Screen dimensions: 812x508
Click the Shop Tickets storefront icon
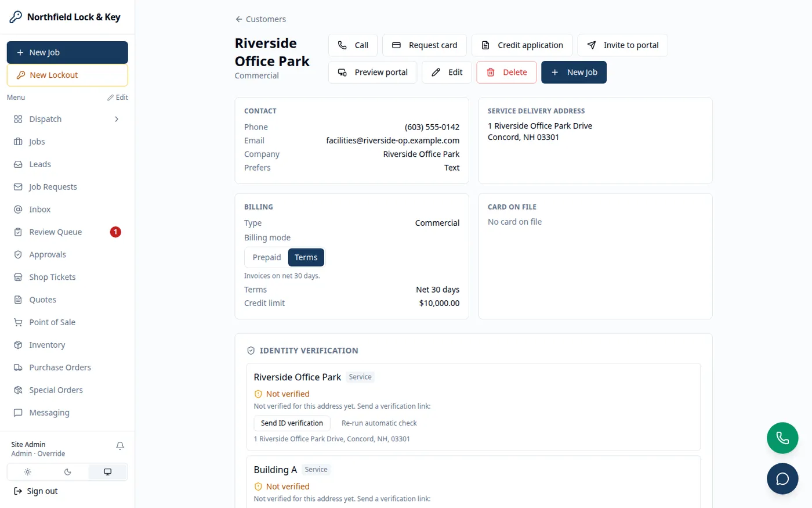(18, 278)
